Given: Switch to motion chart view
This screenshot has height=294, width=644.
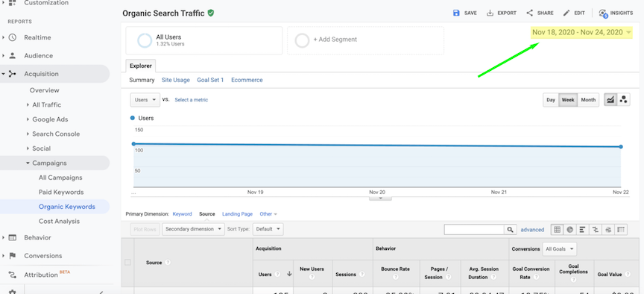Looking at the screenshot, I should pyautogui.click(x=623, y=99).
